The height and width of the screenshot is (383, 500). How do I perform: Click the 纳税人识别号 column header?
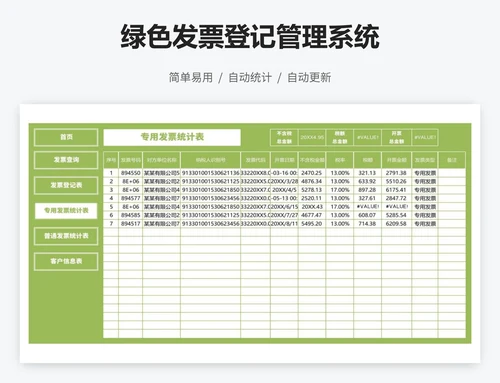(x=211, y=160)
